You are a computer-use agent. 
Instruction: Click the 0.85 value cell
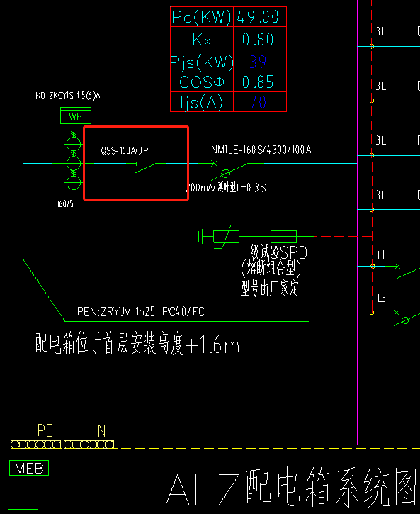coord(260,82)
